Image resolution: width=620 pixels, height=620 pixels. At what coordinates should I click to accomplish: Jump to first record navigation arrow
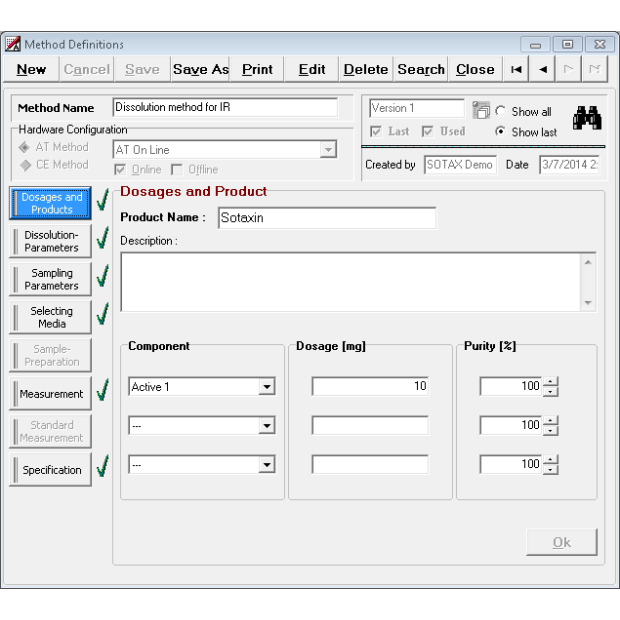[516, 69]
